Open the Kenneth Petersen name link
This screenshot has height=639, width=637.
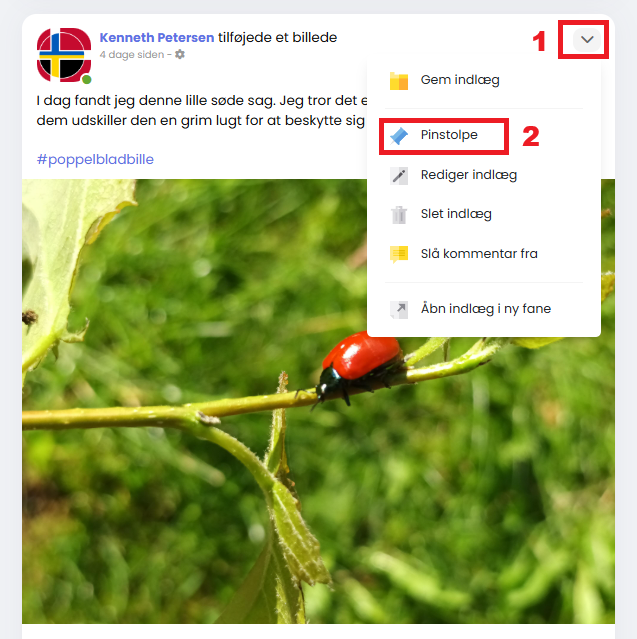[x=157, y=37]
